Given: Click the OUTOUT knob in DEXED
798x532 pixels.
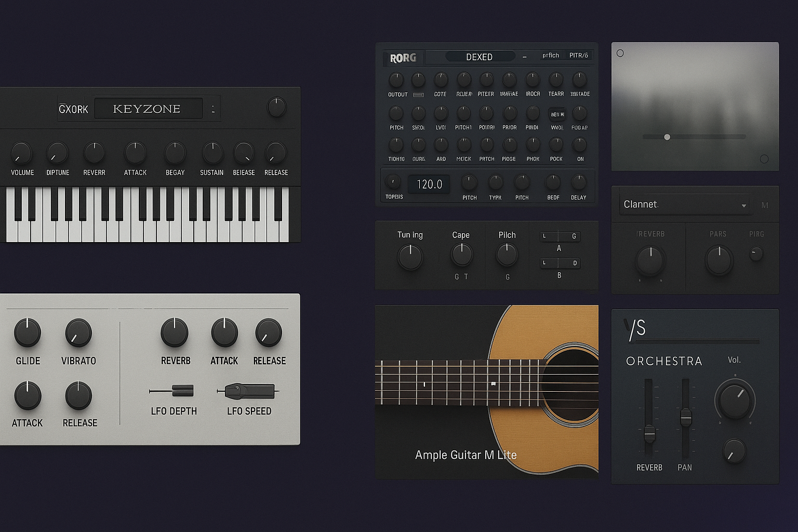Looking at the screenshot, I should point(396,80).
